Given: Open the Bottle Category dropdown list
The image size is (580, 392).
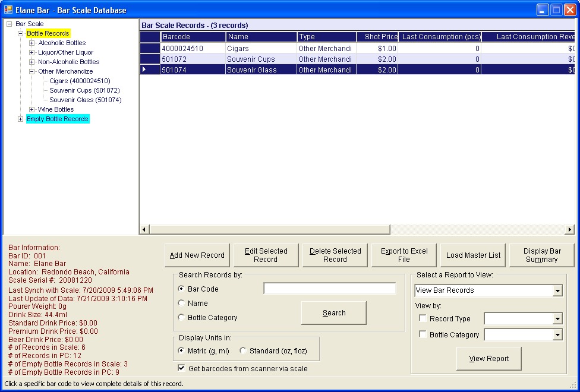Looking at the screenshot, I should (x=557, y=335).
